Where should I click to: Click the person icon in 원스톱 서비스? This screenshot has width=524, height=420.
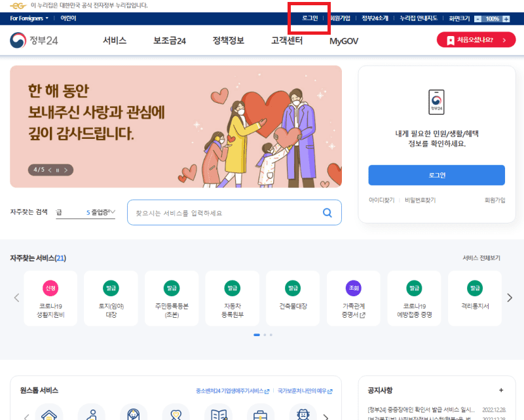click(91, 414)
